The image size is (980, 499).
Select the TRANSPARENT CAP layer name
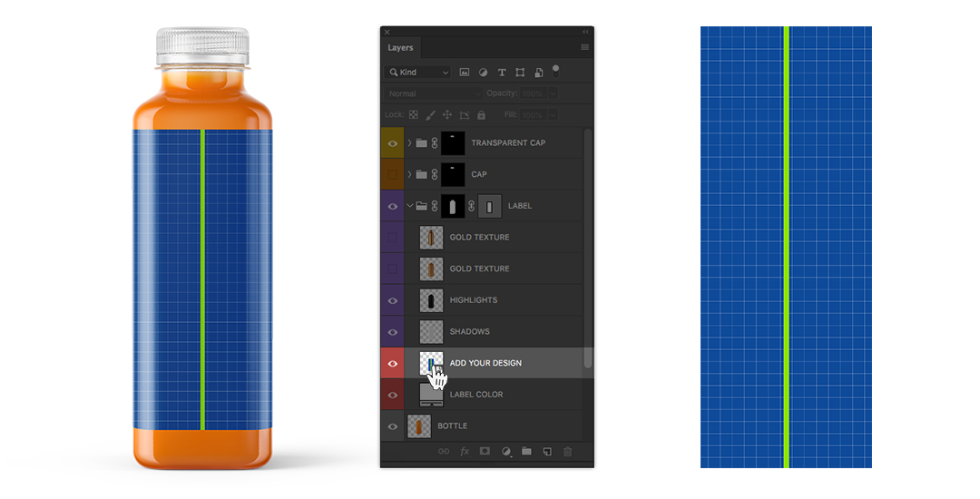508,143
